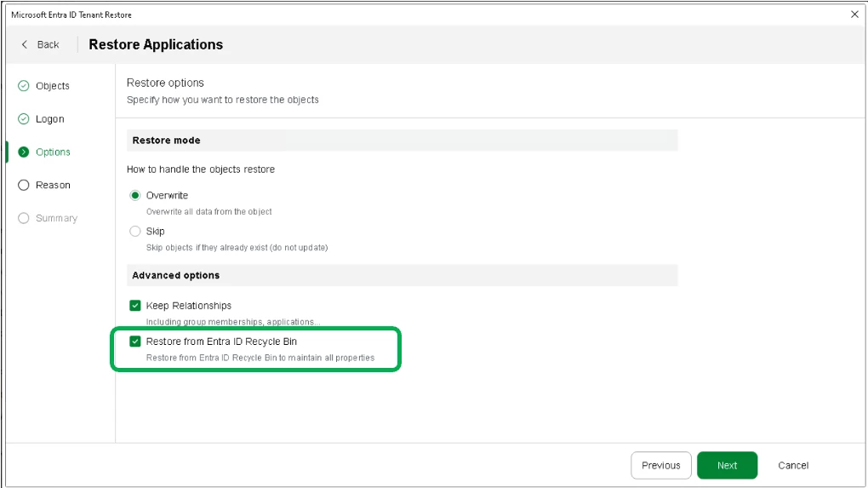Screen dimensions: 868x488
Task: Click the Skip option description text
Action: [237, 248]
